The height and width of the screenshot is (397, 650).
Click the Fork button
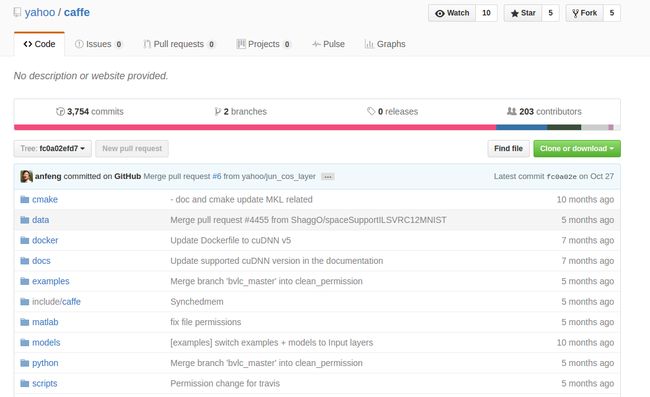[585, 13]
